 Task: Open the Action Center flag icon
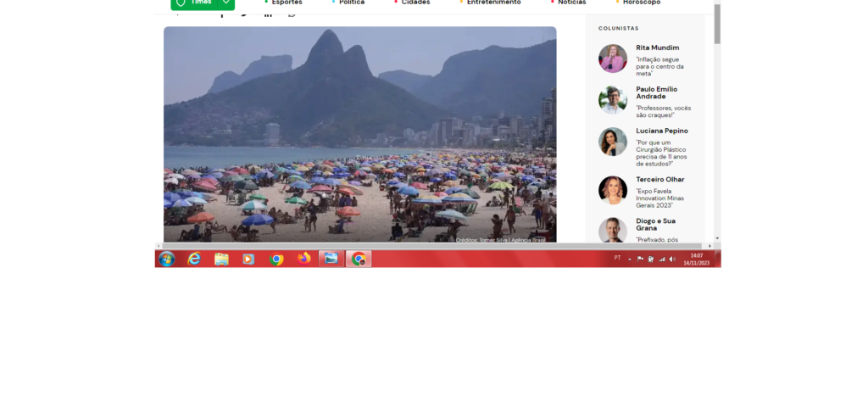[641, 259]
